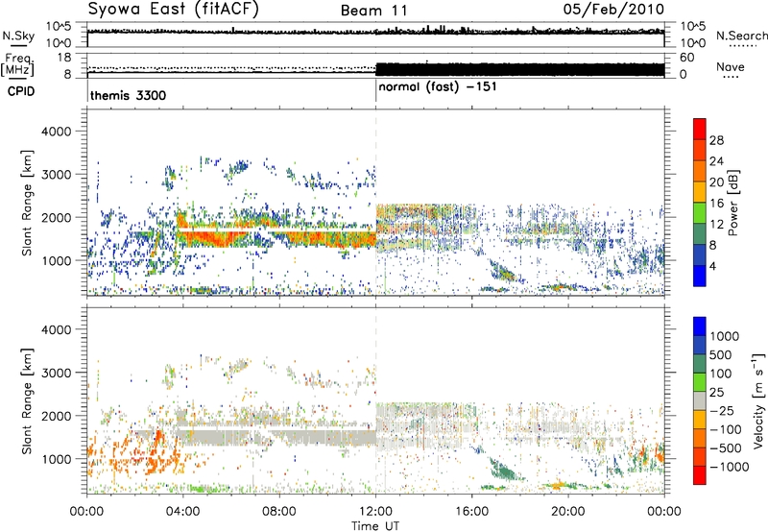Select the "Velocity [m s⁻¹]" colorbar title
The width and height of the screenshot is (768, 532).
click(758, 400)
